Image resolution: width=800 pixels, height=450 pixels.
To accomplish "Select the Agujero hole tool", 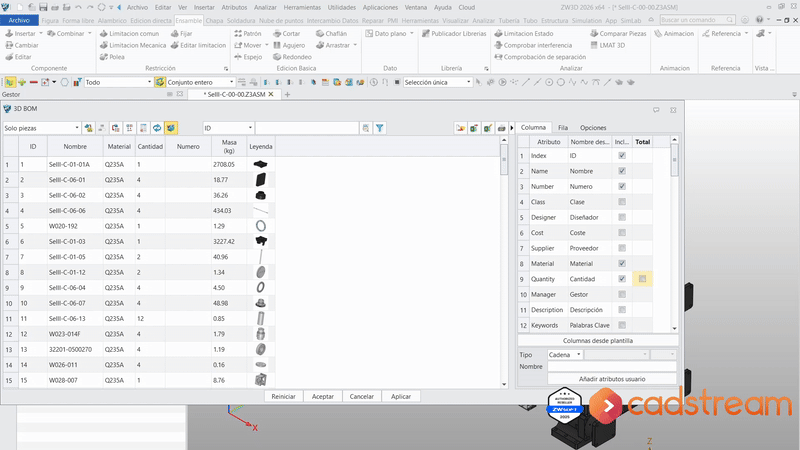I will coord(289,45).
